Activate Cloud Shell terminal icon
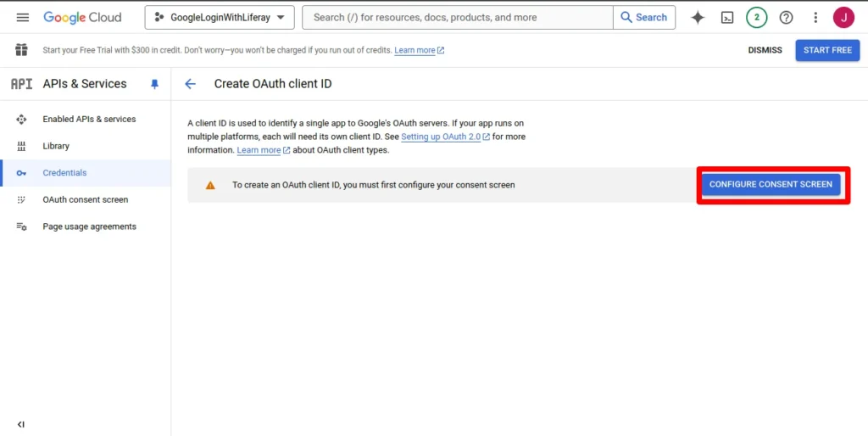The height and width of the screenshot is (436, 868). [727, 17]
